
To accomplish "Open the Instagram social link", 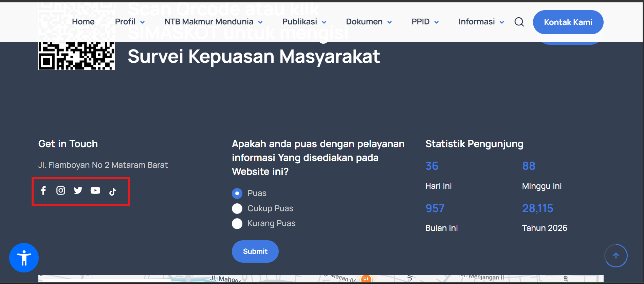I will [61, 190].
